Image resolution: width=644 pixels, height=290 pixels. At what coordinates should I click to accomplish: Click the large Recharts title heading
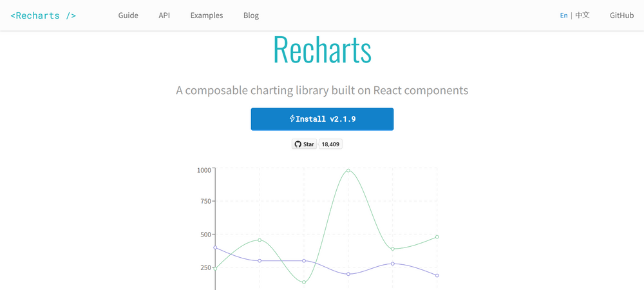click(x=323, y=50)
